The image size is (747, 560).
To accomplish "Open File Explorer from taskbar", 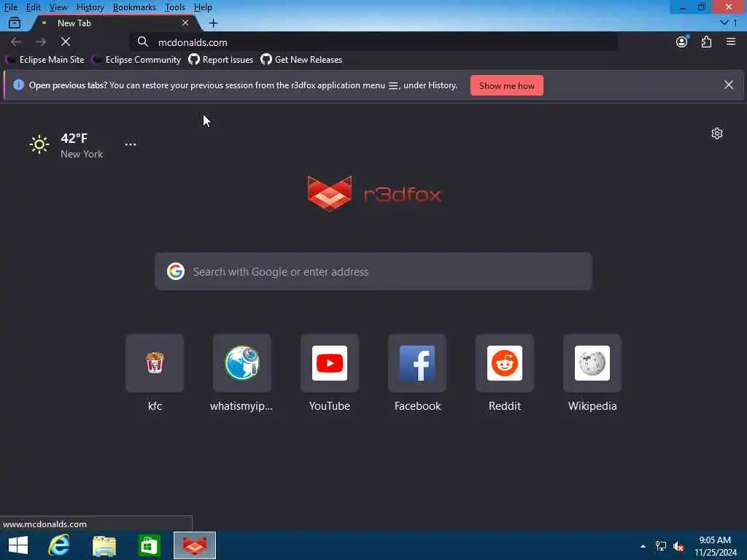I will 104,545.
